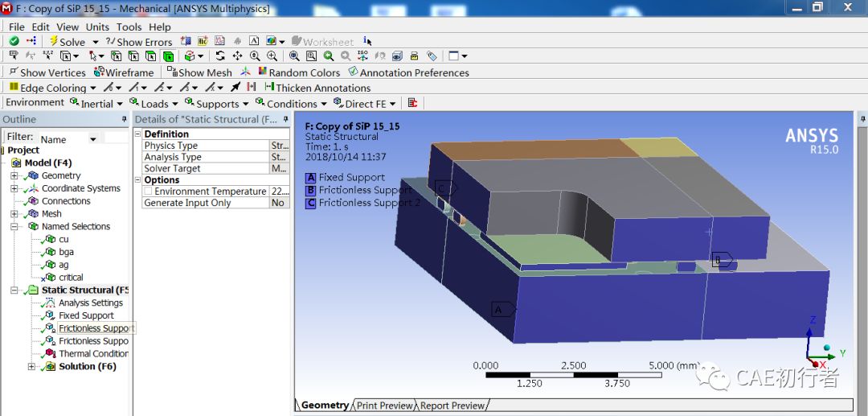The height and width of the screenshot is (416, 868).
Task: Switch to the Report Preview tab
Action: tap(452, 406)
